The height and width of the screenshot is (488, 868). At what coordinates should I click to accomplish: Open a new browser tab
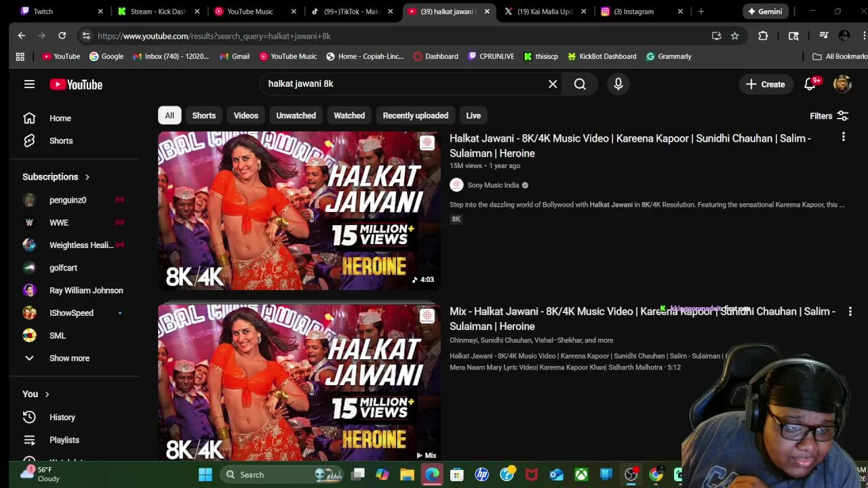(701, 12)
